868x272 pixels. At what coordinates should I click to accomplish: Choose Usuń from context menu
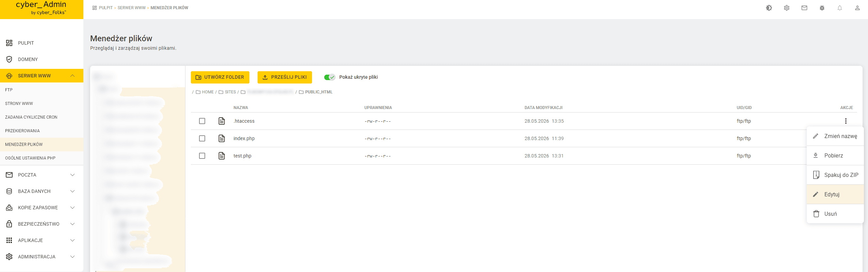[835, 214]
